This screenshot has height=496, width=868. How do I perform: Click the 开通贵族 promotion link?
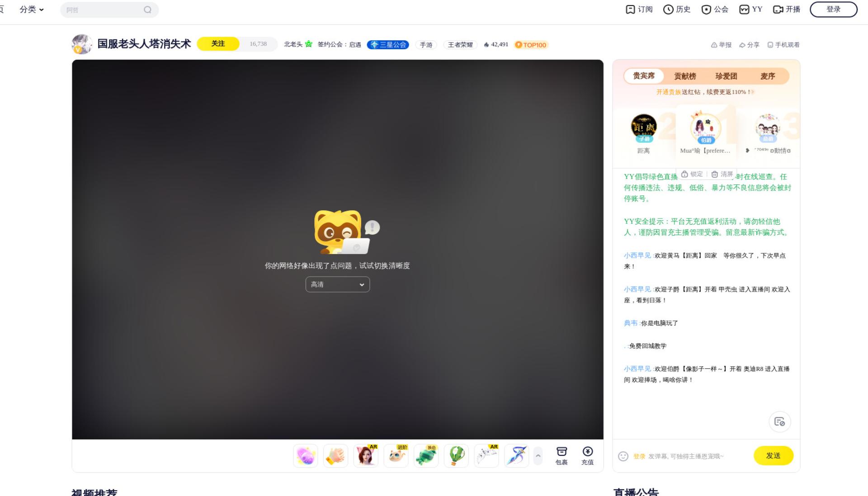pos(669,92)
